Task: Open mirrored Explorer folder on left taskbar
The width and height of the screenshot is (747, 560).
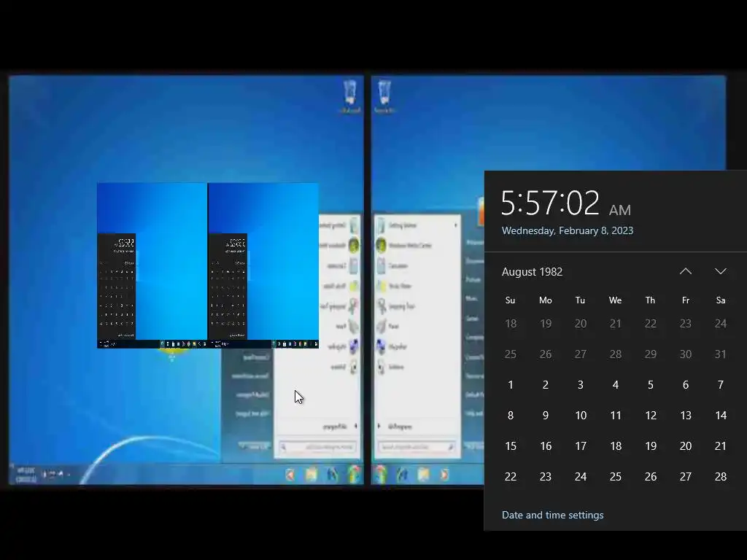Action: point(311,474)
